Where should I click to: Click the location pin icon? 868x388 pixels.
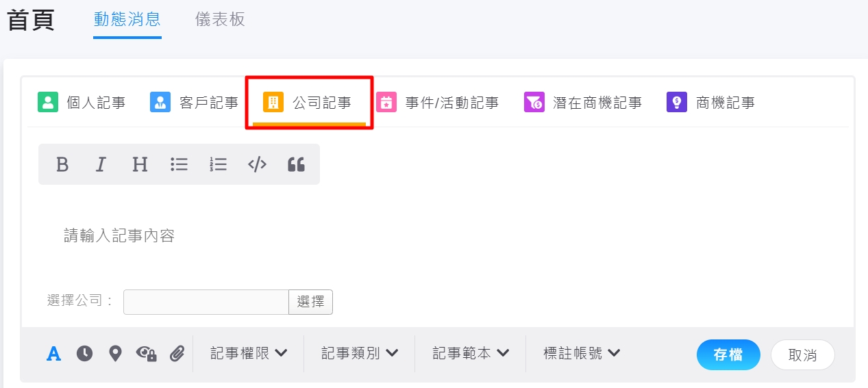pos(115,354)
